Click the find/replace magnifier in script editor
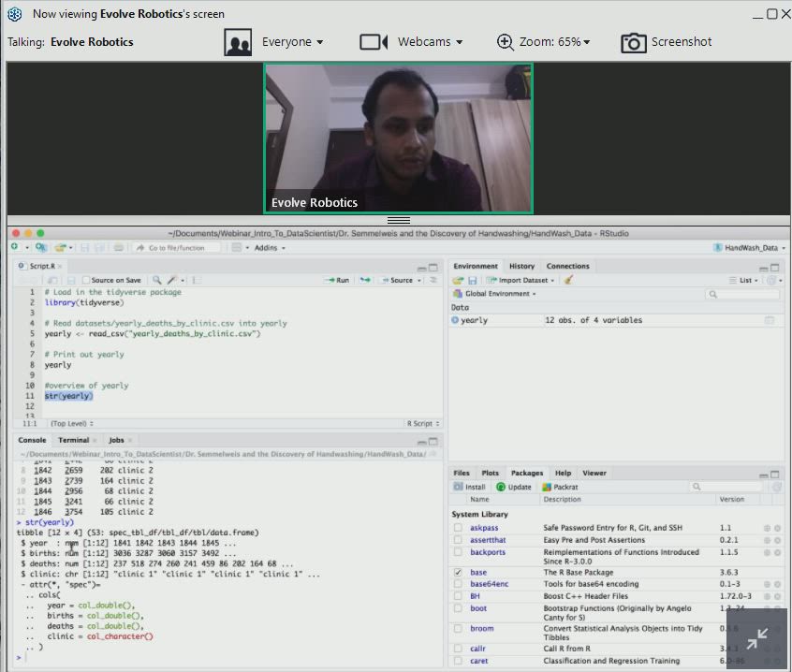This screenshot has height=672, width=792. click(x=157, y=280)
